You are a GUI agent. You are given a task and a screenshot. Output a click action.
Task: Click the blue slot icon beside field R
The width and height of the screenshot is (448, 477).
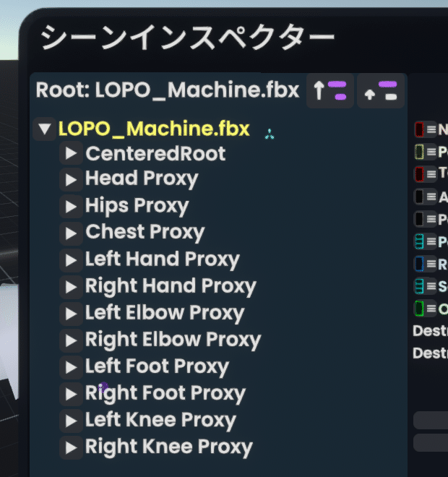click(x=419, y=264)
